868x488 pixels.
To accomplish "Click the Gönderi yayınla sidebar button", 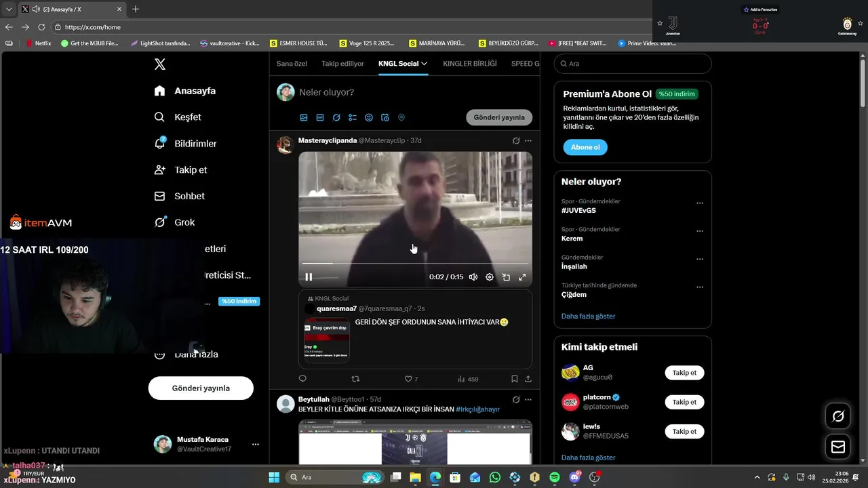I will coord(201,388).
